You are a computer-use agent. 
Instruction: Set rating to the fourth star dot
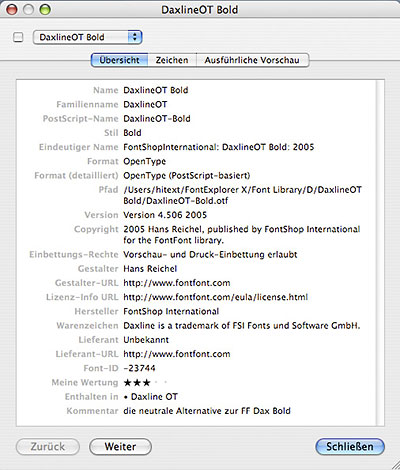(x=156, y=383)
